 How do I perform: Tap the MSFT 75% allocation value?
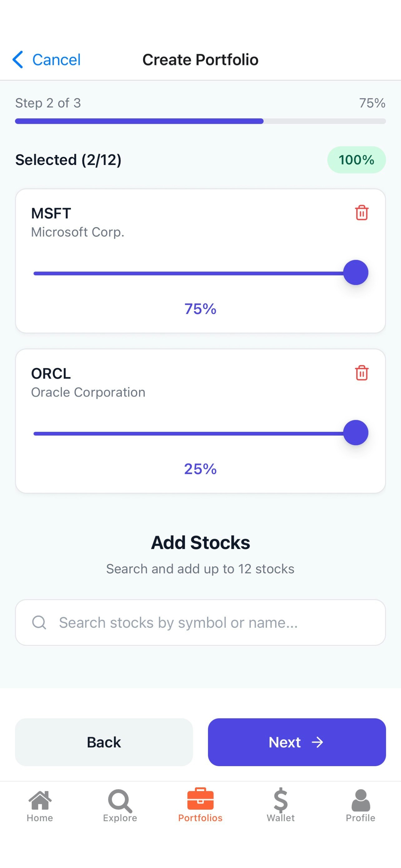[x=200, y=309]
